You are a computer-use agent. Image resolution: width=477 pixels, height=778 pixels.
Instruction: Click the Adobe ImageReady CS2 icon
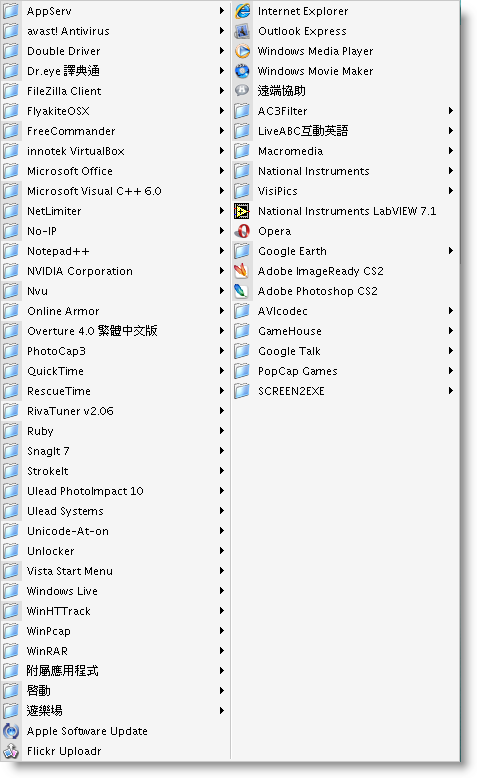tap(242, 271)
